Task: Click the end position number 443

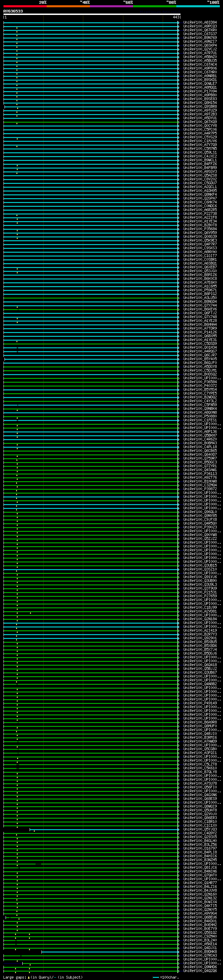Action: (x=176, y=17)
